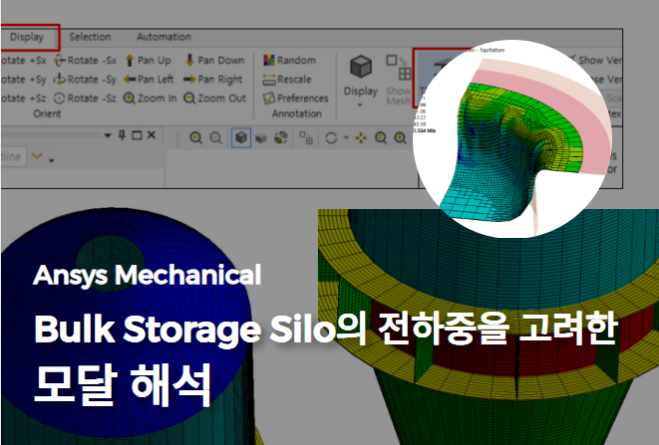Click the first magnifier icon in graphics toolbar
The height and width of the screenshot is (445, 659).
(x=195, y=138)
